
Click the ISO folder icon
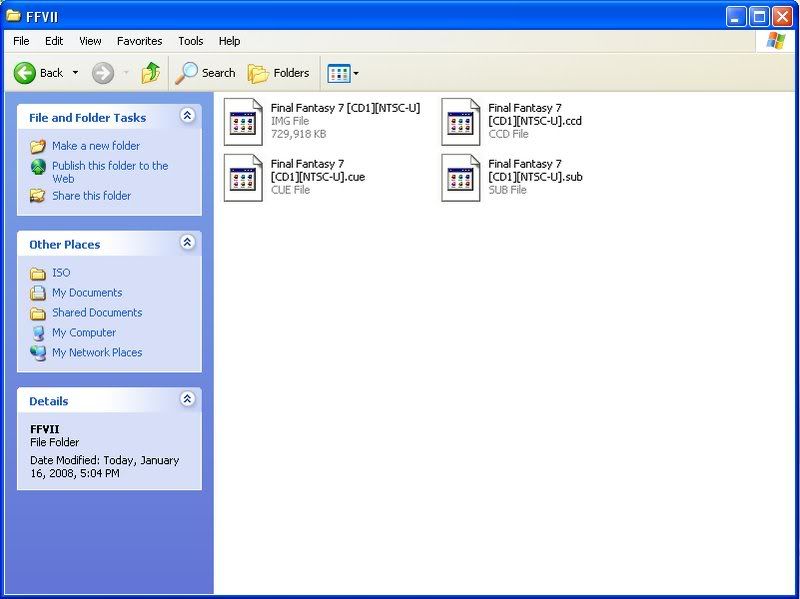38,273
